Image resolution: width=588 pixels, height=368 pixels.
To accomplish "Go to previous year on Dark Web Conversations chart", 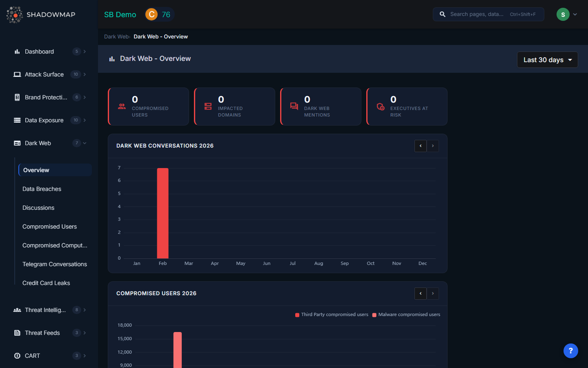I will coord(420,146).
